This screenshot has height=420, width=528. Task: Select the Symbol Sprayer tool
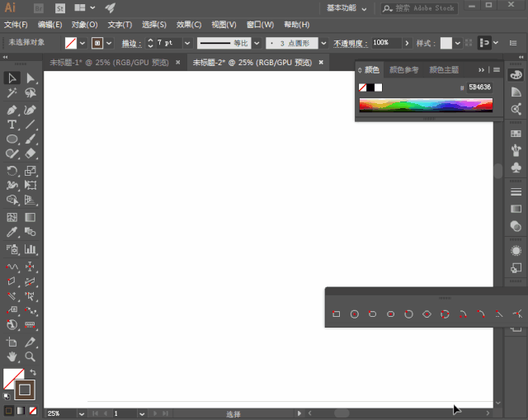coord(12,249)
